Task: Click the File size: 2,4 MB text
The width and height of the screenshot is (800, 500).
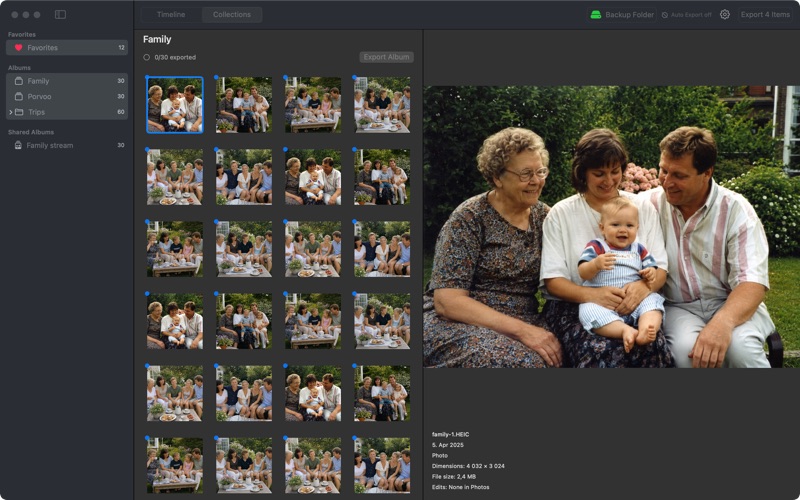Action: tap(454, 477)
